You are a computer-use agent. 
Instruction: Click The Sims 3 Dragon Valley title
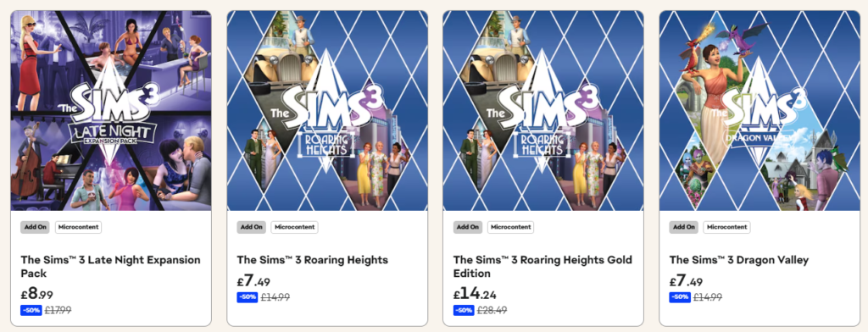739,260
